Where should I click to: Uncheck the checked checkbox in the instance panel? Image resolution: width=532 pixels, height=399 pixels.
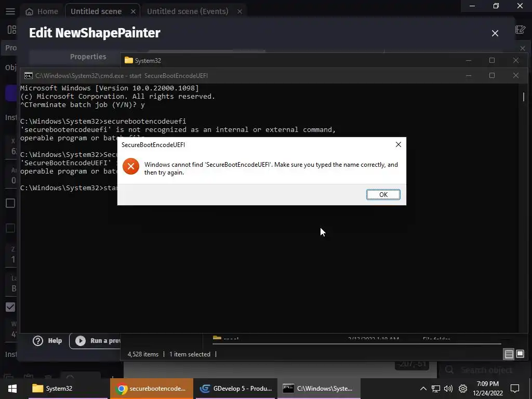click(x=10, y=307)
